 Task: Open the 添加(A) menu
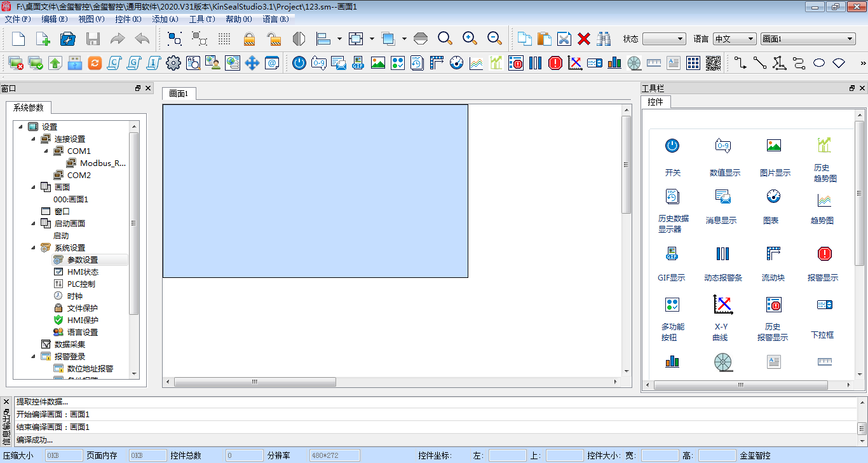point(165,19)
